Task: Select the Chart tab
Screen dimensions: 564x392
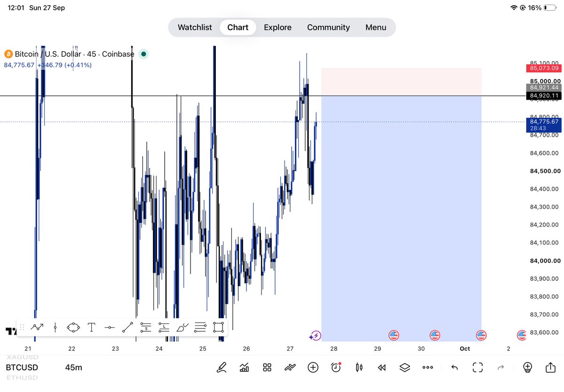Action: point(238,27)
